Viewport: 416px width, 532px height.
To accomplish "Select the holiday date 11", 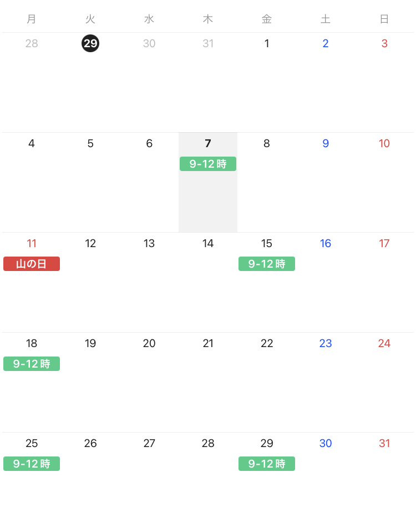I will coord(32,243).
